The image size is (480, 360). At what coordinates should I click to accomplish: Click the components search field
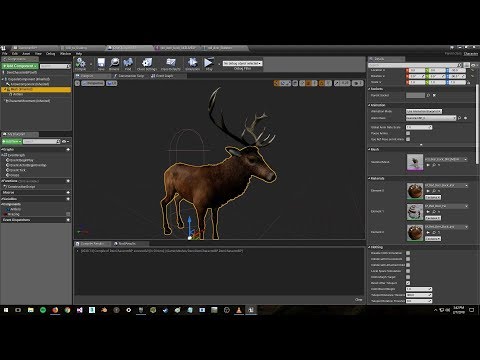55,66
